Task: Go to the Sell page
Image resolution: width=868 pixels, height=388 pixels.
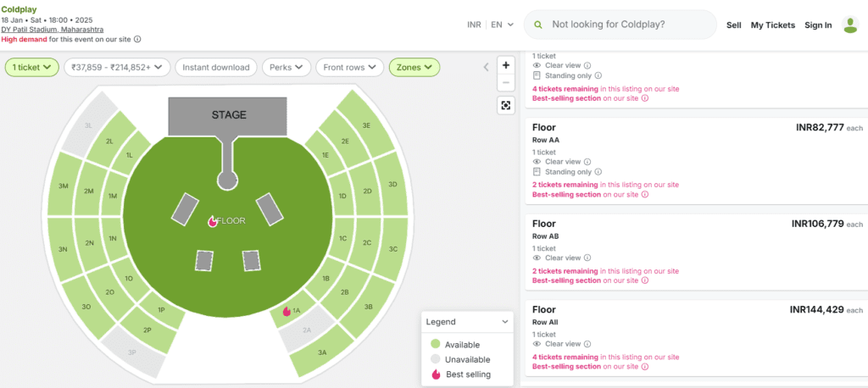Action: tap(733, 25)
